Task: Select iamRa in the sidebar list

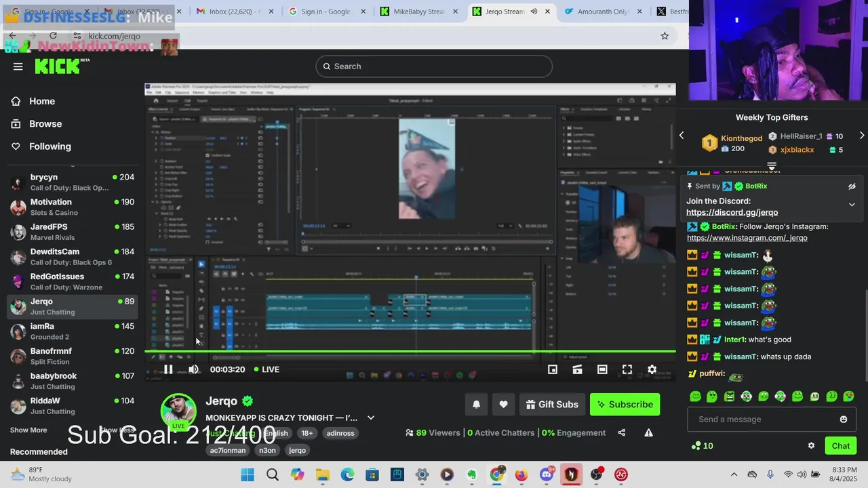Action: 73,331
